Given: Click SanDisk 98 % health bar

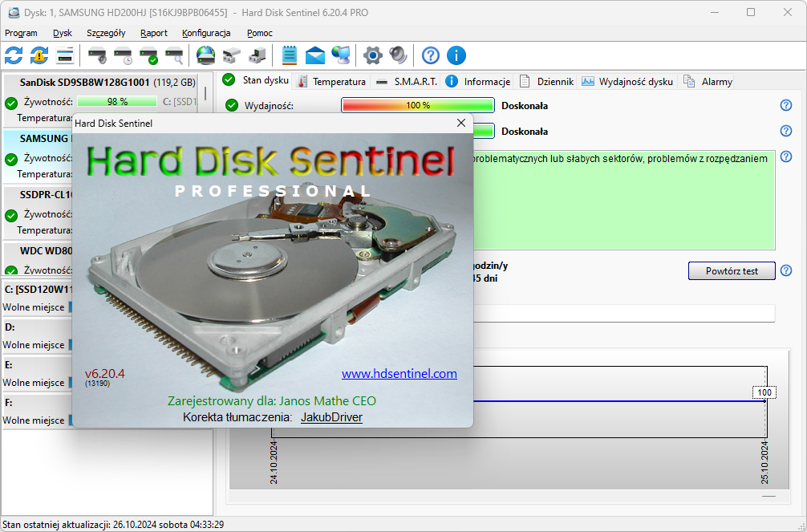Looking at the screenshot, I should (x=117, y=101).
